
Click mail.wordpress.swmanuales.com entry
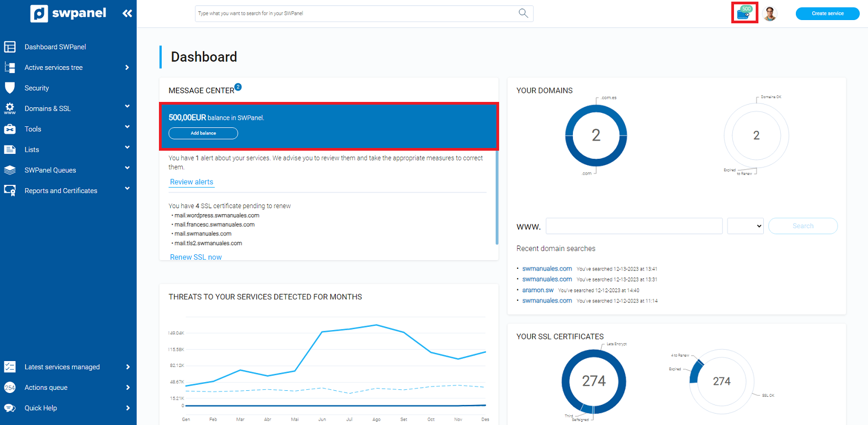click(217, 215)
